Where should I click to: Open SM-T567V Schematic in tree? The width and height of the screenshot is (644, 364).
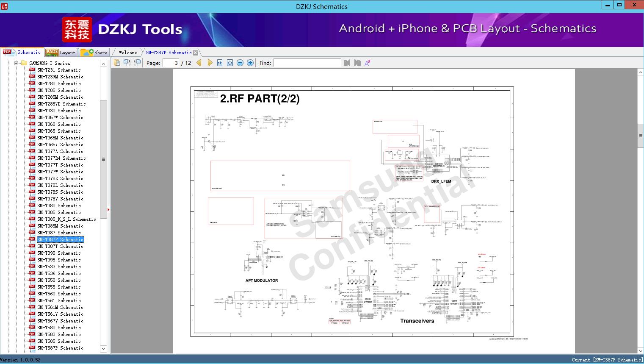pos(60,321)
